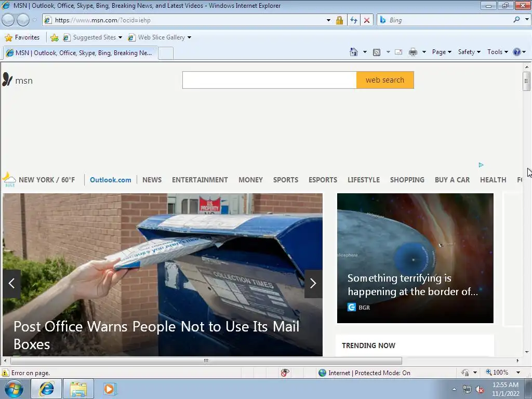Click the 100% zoom level control
This screenshot has height=399, width=532.
coord(497,373)
